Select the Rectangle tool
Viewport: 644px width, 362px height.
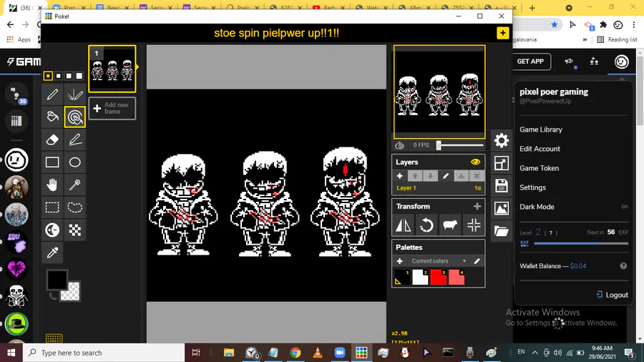[52, 162]
